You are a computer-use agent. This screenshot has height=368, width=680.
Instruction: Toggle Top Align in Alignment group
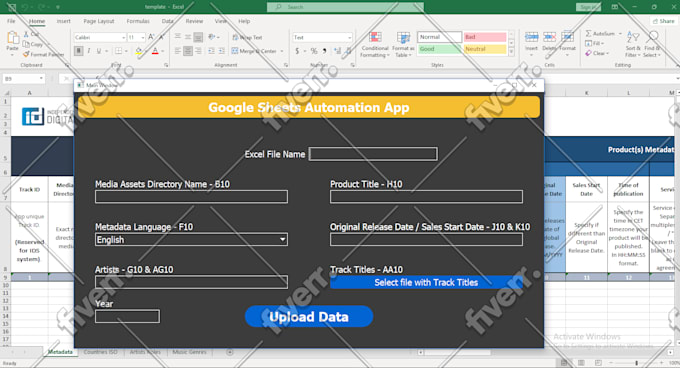pyautogui.click(x=178, y=37)
